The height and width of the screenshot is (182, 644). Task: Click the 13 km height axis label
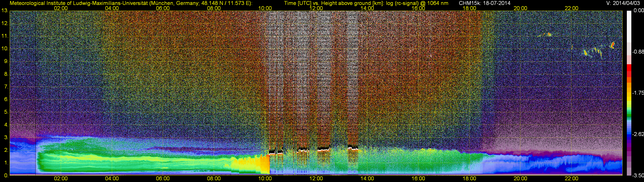coord(5,11)
